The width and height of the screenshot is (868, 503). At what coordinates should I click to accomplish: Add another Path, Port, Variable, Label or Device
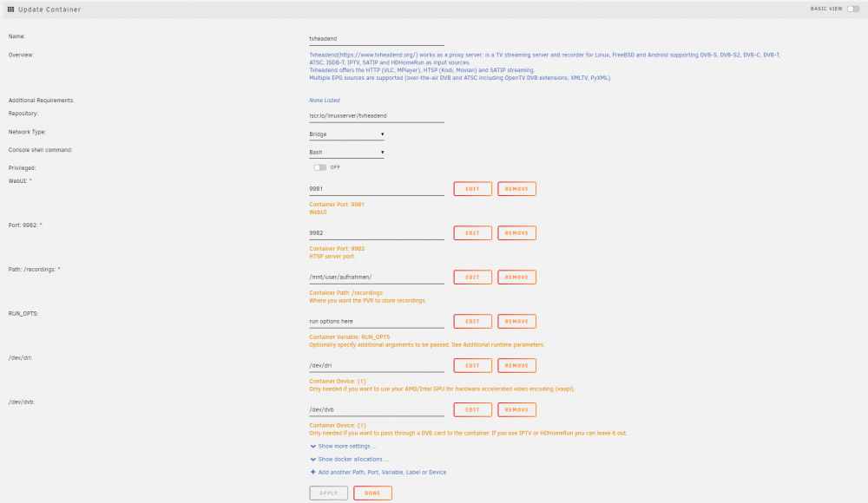click(382, 473)
